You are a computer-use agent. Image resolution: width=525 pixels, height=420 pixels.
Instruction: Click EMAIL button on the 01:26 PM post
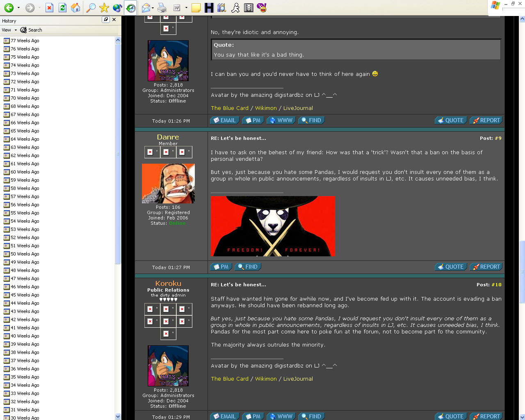point(225,120)
